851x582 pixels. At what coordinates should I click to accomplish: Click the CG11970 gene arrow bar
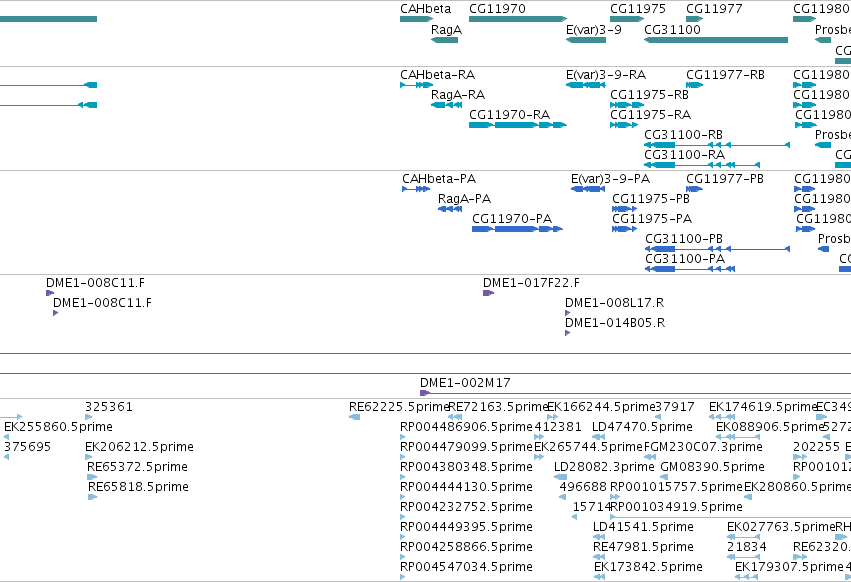[x=518, y=19]
